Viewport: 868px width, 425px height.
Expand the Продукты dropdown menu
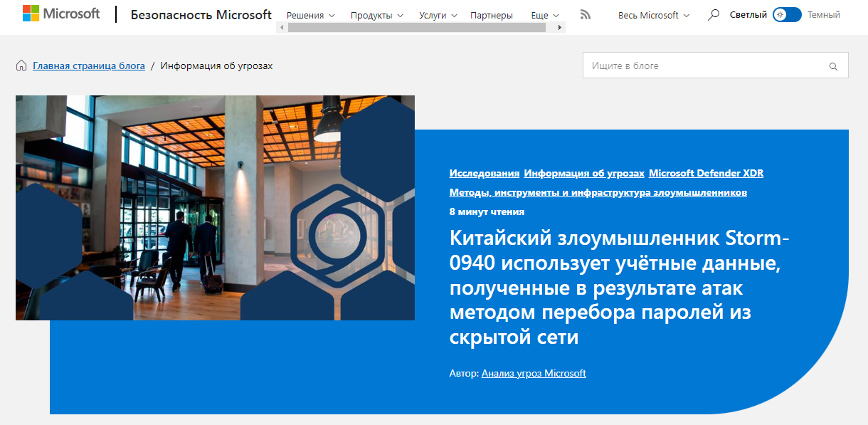coord(377,15)
